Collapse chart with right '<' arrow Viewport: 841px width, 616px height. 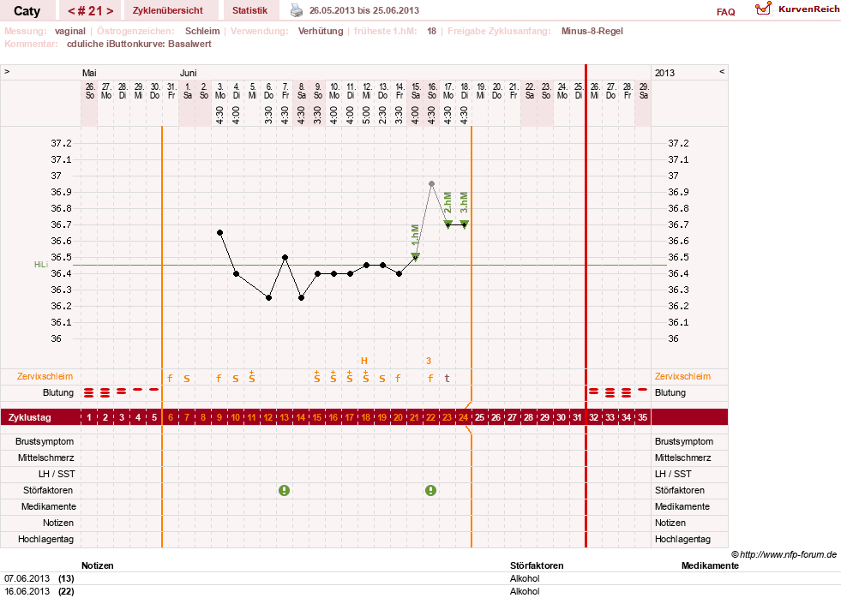pyautogui.click(x=722, y=71)
